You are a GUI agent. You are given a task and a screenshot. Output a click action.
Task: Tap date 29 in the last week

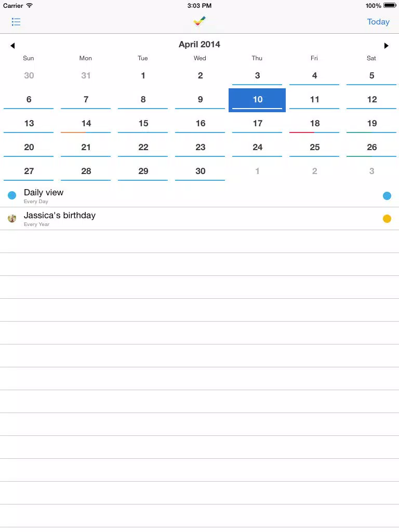[143, 171]
